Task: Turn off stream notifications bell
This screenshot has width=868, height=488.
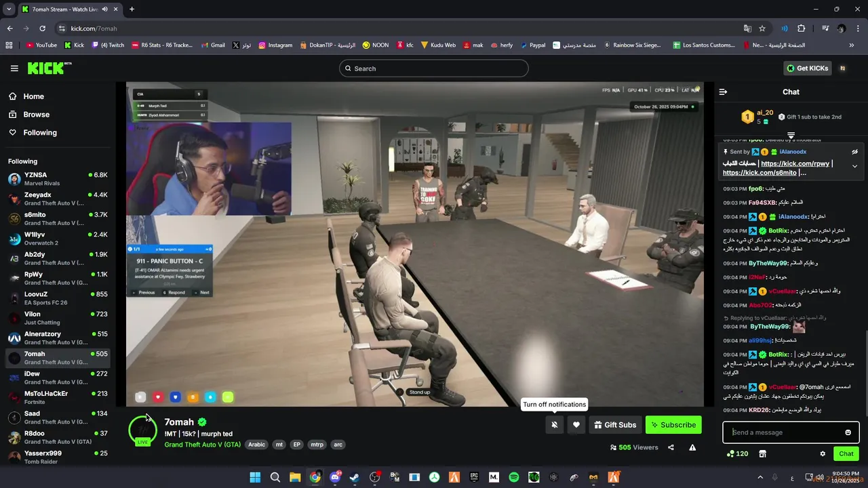Action: 555,425
